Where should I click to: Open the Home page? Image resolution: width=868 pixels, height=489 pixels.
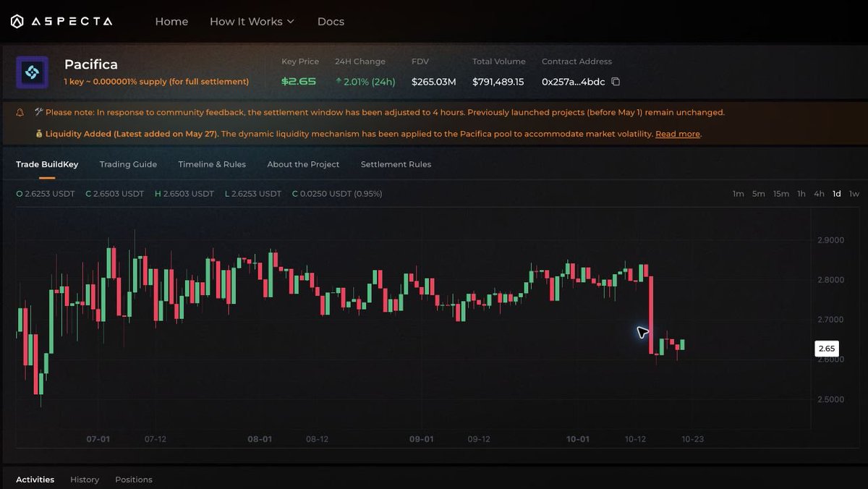tap(171, 22)
